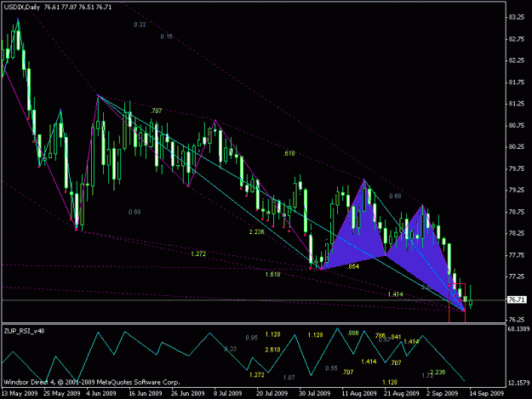Image resolution: width=532 pixels, height=399 pixels.
Task: Click the .841 label in RSI panel
Action: point(395,337)
